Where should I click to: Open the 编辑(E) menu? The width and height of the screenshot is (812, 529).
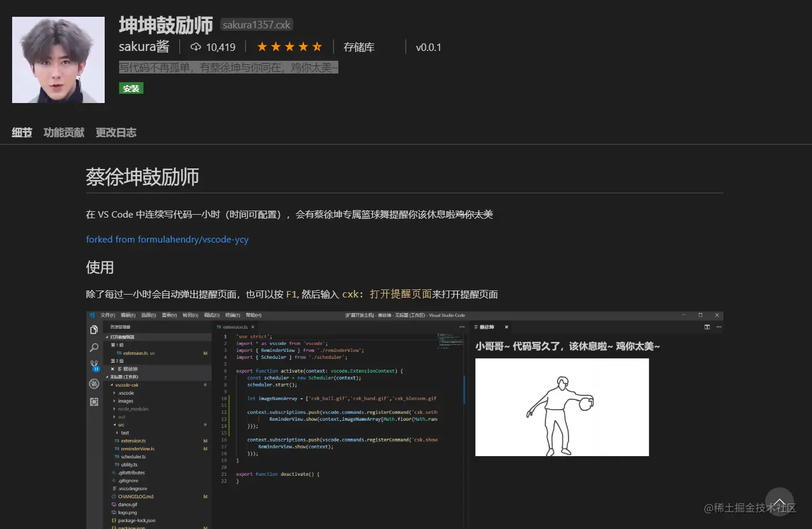tap(128, 315)
